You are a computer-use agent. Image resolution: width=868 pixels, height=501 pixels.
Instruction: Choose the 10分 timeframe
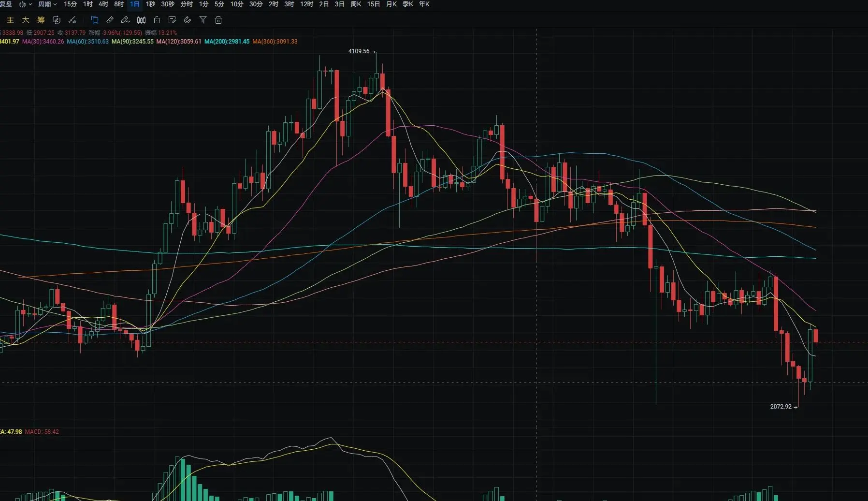237,4
